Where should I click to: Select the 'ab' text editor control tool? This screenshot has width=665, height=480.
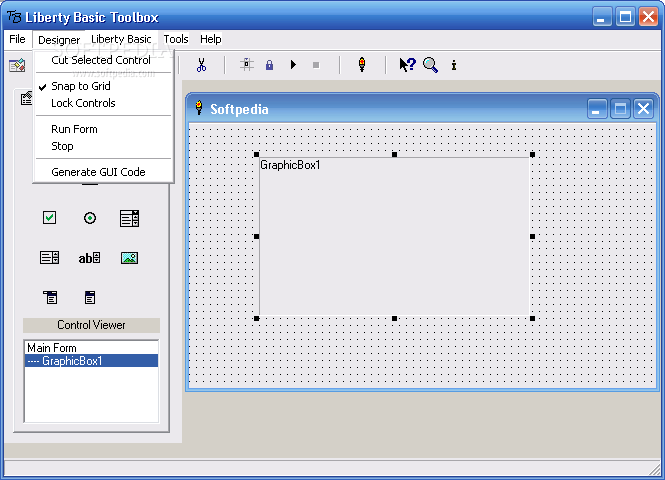click(89, 257)
